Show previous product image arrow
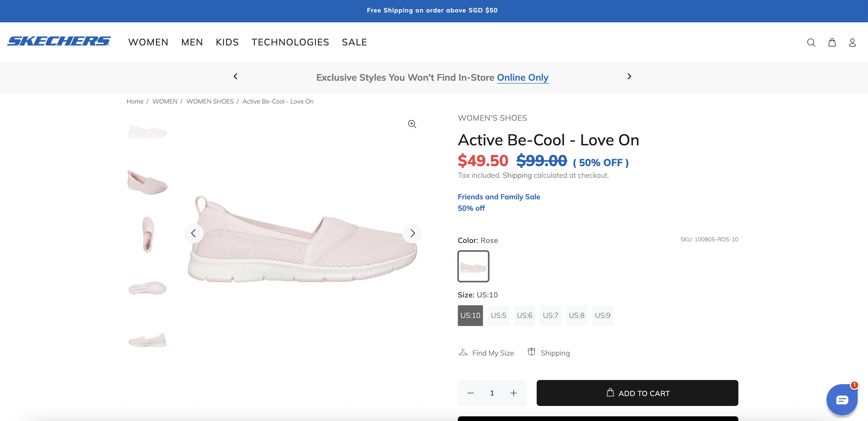Image resolution: width=868 pixels, height=421 pixels. 193,233
